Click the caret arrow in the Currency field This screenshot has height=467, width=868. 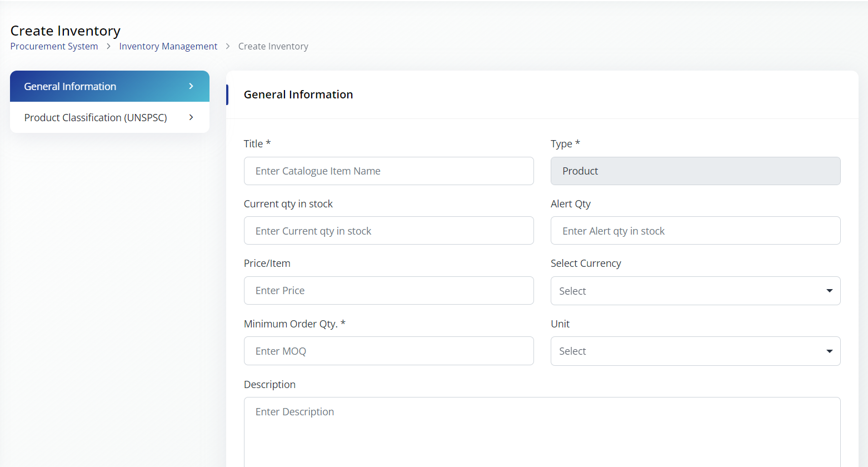(x=829, y=291)
